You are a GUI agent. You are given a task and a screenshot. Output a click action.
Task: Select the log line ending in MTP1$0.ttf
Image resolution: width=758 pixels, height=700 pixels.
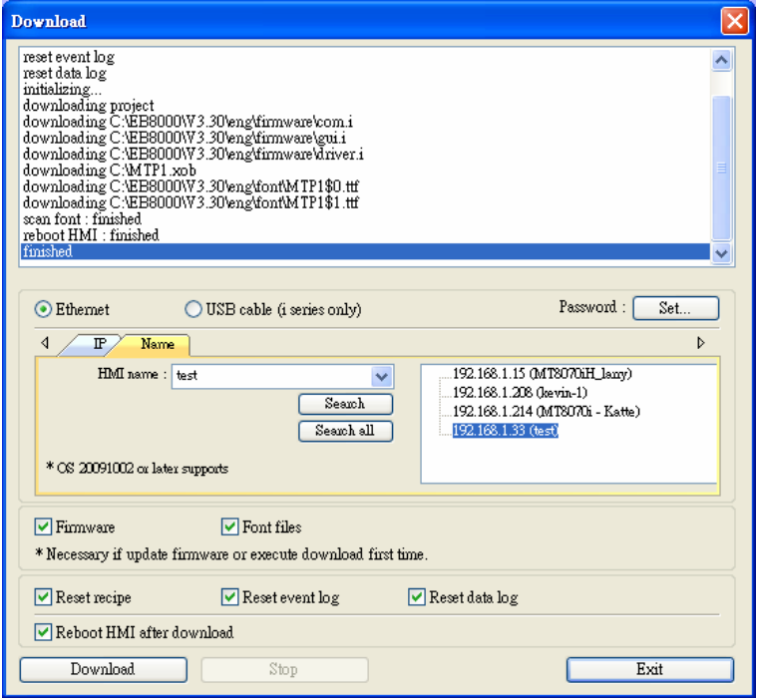pyautogui.click(x=365, y=186)
